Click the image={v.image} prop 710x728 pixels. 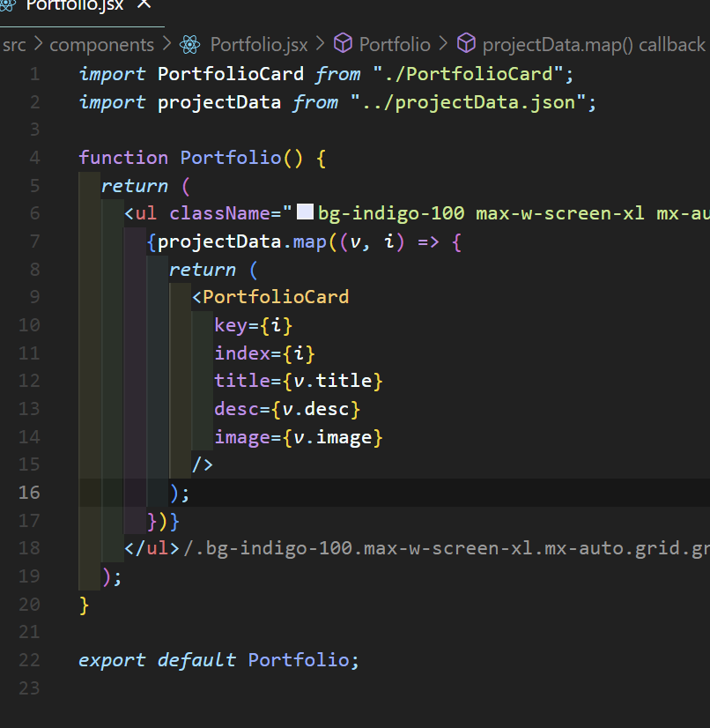pyautogui.click(x=299, y=437)
